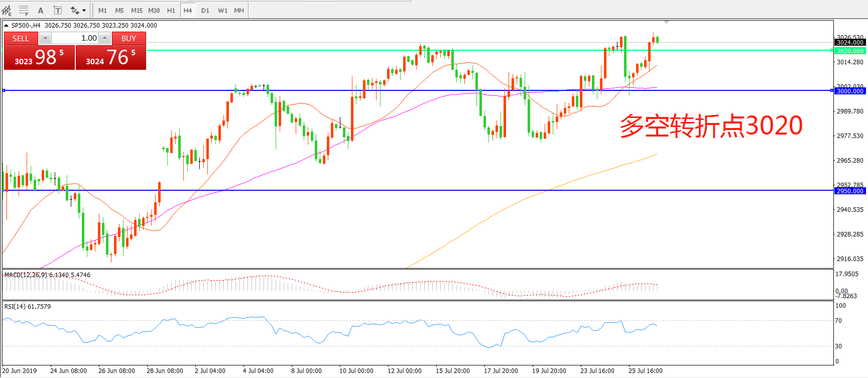Click the green 3020.000 price level label
The image size is (868, 378).
click(x=850, y=51)
